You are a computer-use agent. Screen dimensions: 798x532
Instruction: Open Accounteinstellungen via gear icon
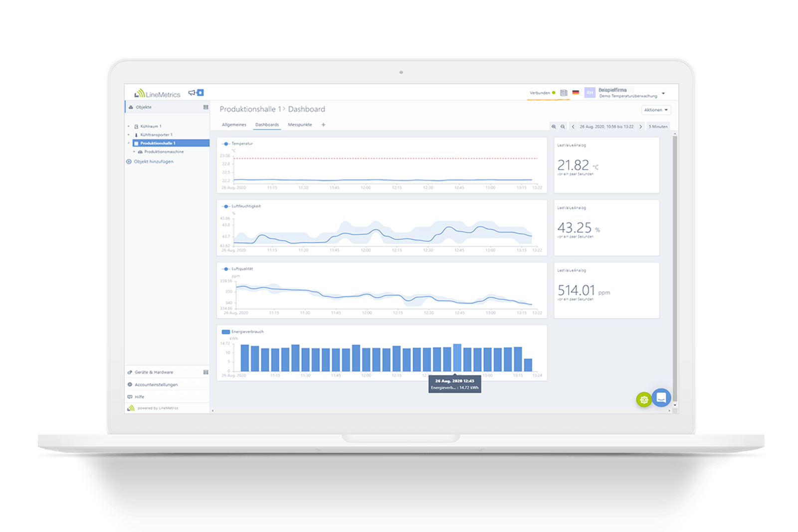[129, 384]
